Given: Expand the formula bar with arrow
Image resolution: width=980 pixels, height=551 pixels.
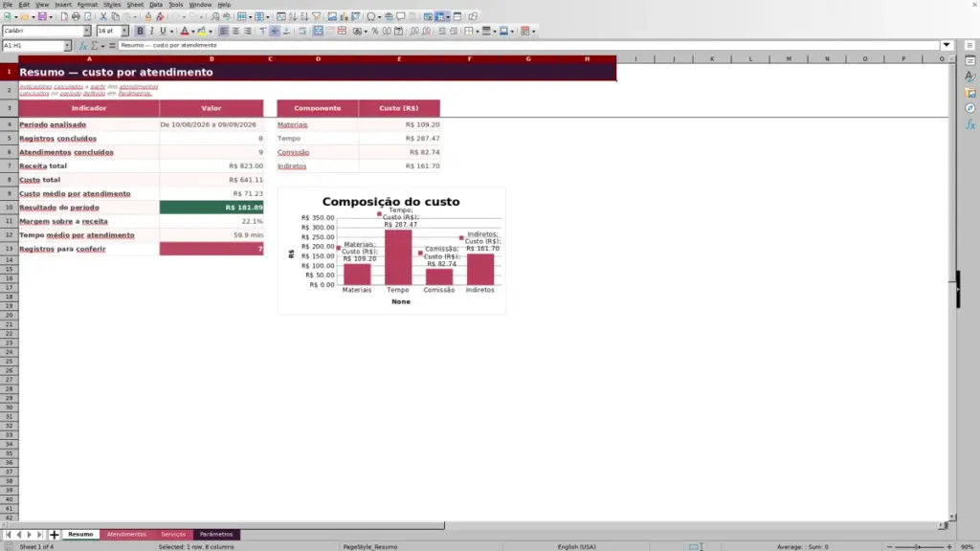Looking at the screenshot, I should click(947, 45).
